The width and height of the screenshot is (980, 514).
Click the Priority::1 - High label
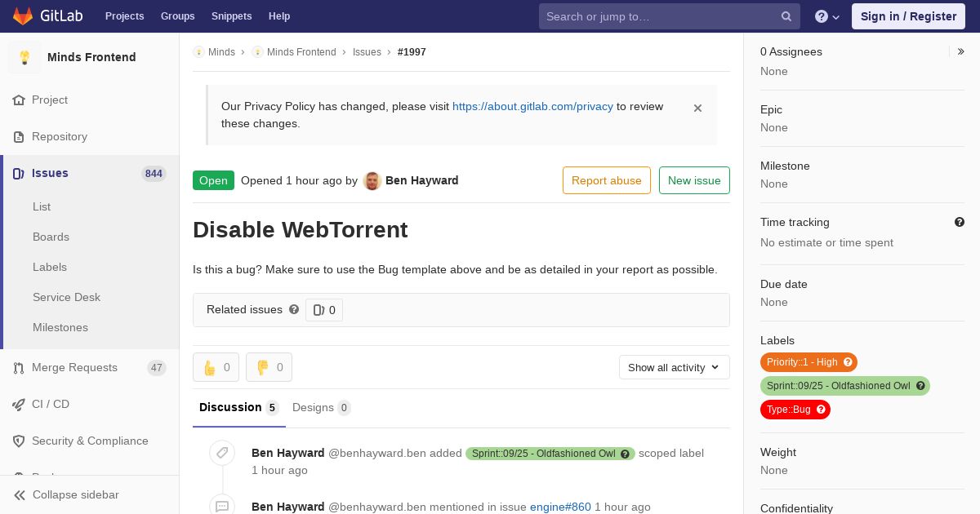tap(808, 362)
